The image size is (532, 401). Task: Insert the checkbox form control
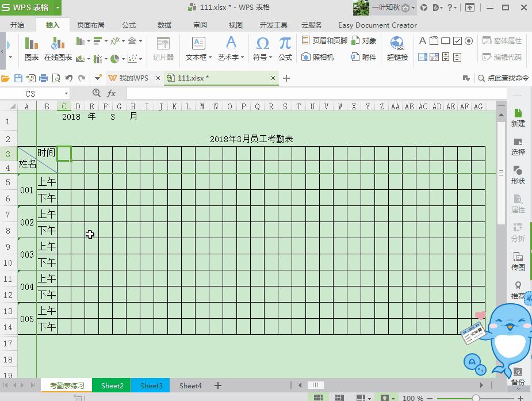457,41
